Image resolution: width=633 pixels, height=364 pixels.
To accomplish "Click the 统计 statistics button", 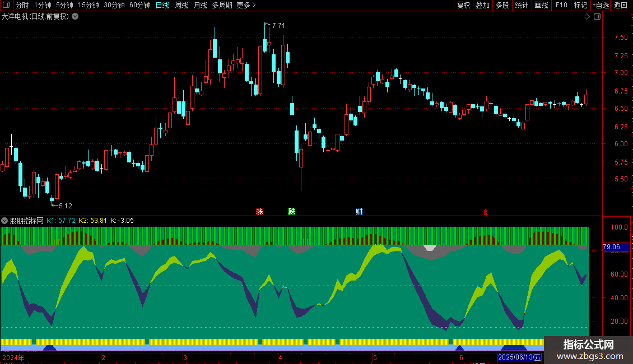I will [522, 5].
